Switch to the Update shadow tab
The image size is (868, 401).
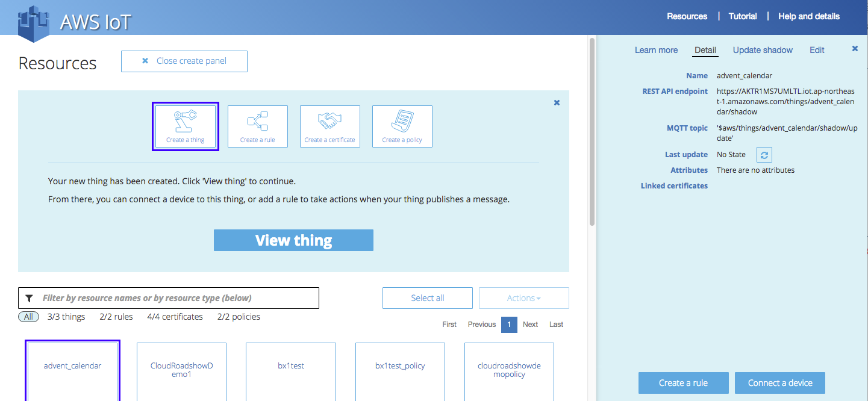pos(763,50)
